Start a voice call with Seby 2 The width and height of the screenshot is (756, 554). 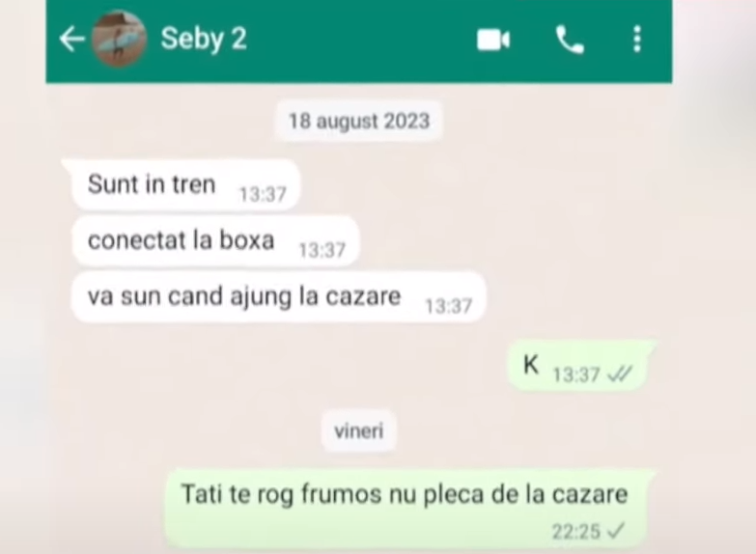tap(570, 40)
